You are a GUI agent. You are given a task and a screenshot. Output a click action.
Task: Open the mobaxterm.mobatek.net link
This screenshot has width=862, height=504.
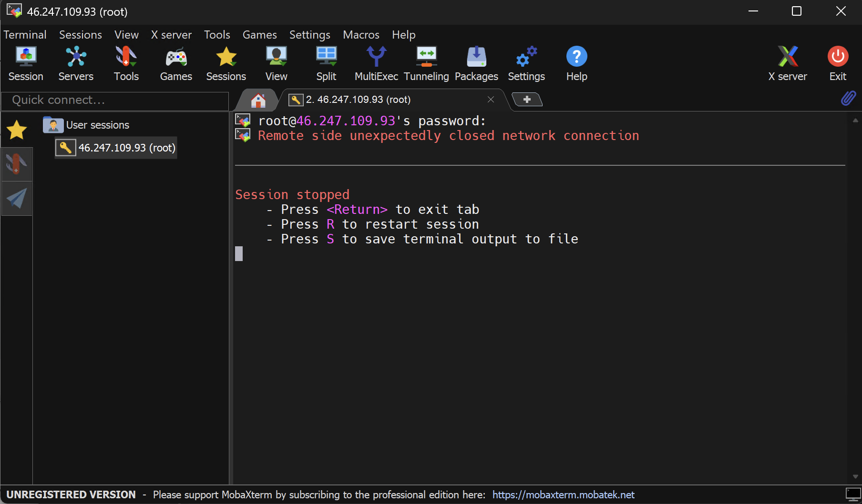tap(563, 495)
